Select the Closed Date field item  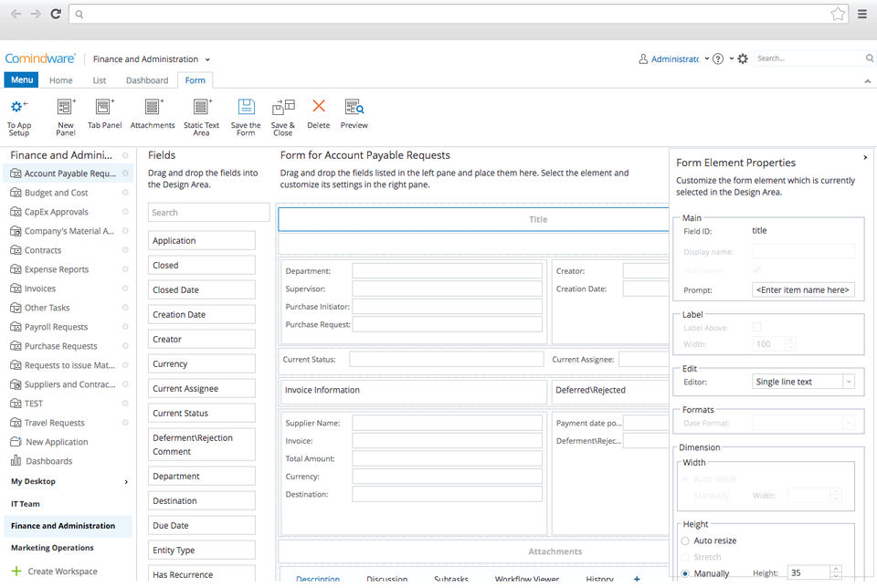201,290
